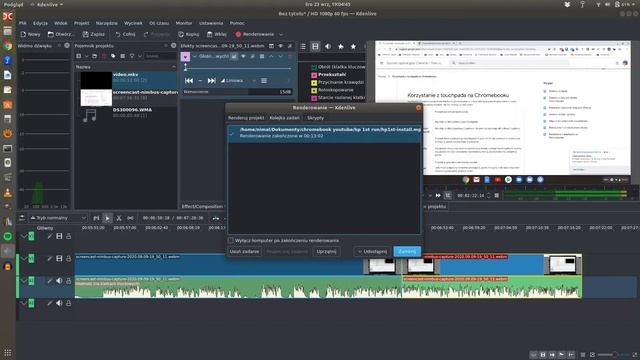Open the Edycja menu
Screen dimensions: 640x360
click(x=40, y=23)
